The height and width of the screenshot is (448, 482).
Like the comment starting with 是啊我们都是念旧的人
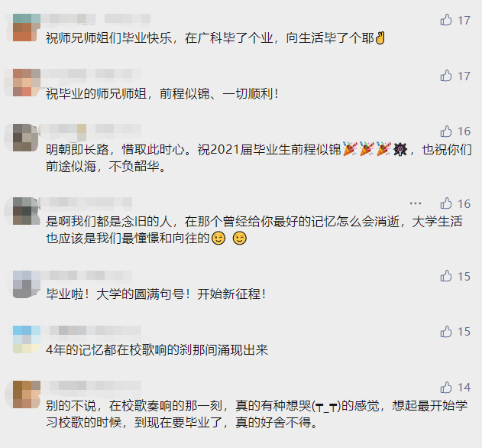pos(446,203)
